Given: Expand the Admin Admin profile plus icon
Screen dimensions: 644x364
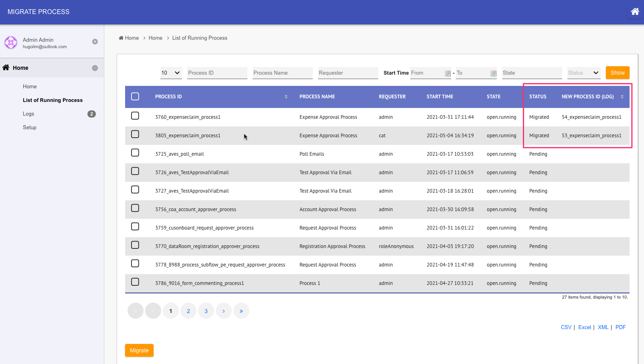Looking at the screenshot, I should tap(95, 42).
